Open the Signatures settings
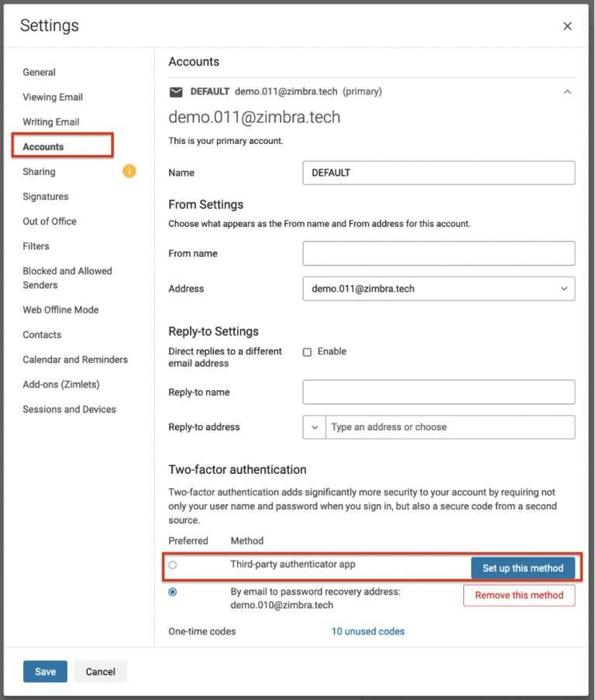This screenshot has height=700, width=595. (45, 196)
